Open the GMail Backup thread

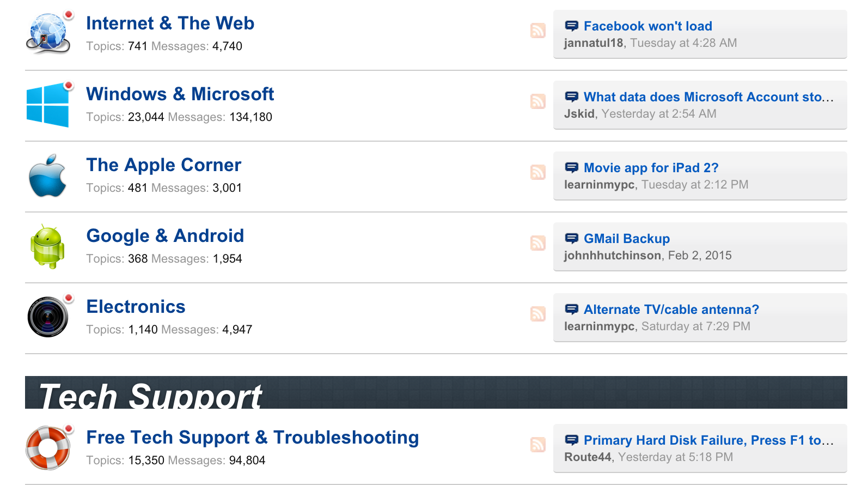pyautogui.click(x=627, y=239)
